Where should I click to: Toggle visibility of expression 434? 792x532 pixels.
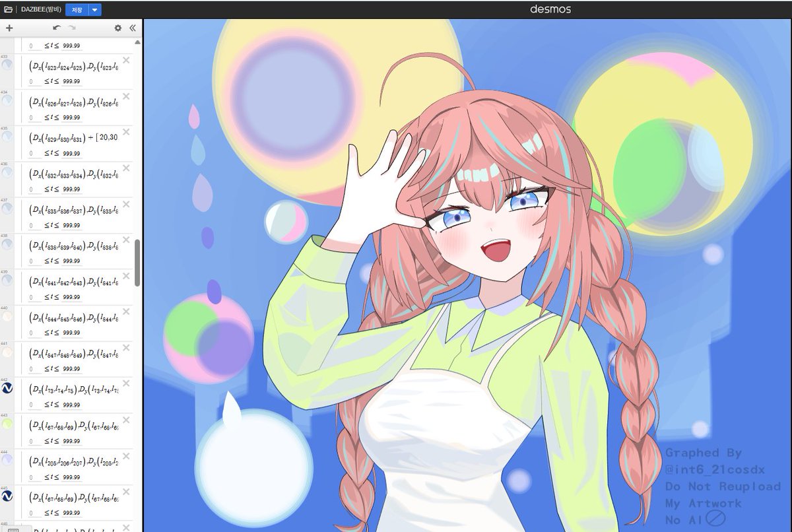click(7, 100)
